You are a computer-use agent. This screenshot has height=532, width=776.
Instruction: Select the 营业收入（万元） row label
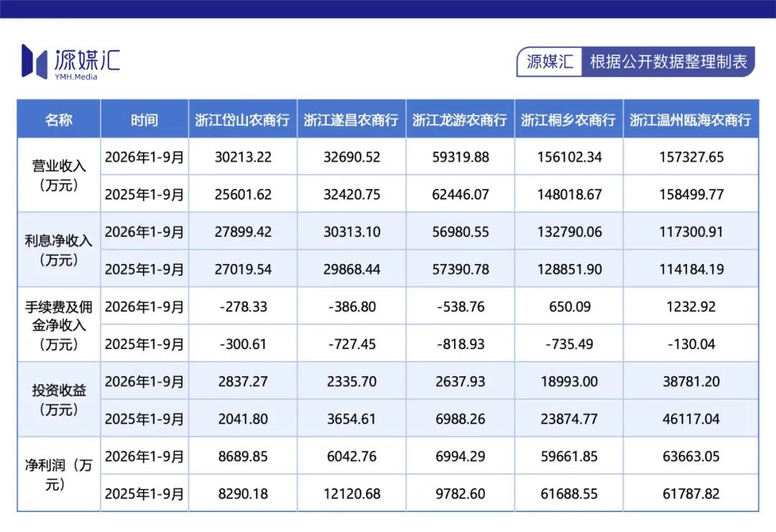pos(59,175)
